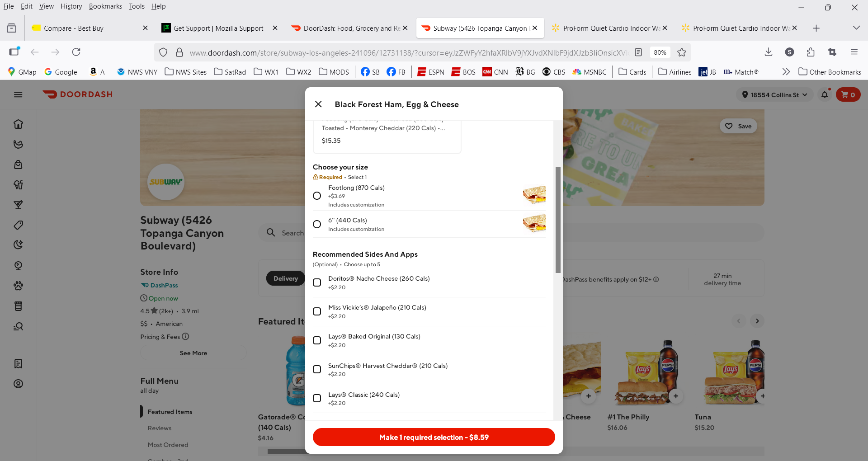Select the Footlong (870 Cals) size
868x461 pixels.
[317, 196]
